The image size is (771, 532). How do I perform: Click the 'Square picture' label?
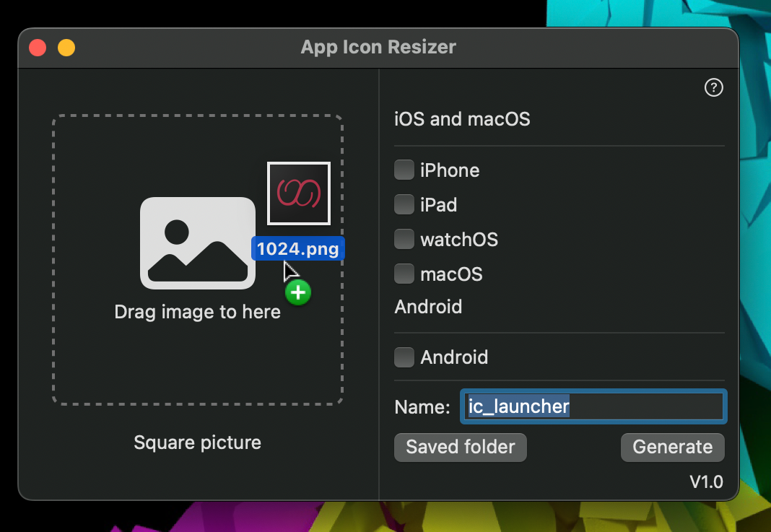197,442
